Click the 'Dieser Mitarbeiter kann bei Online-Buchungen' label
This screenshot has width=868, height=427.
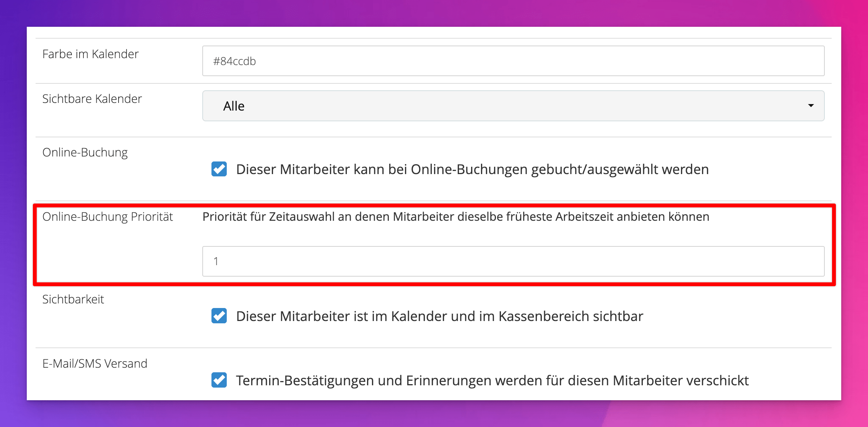472,169
